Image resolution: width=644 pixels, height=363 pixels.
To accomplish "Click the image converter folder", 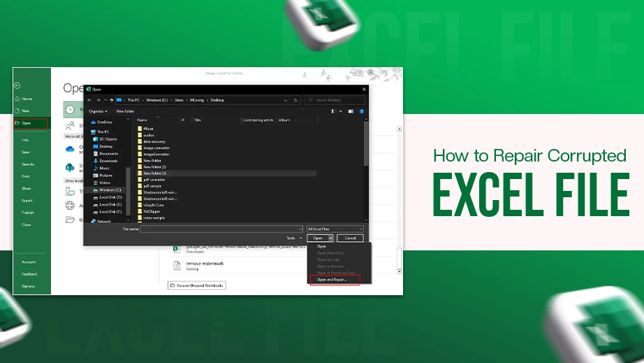I will (154, 148).
